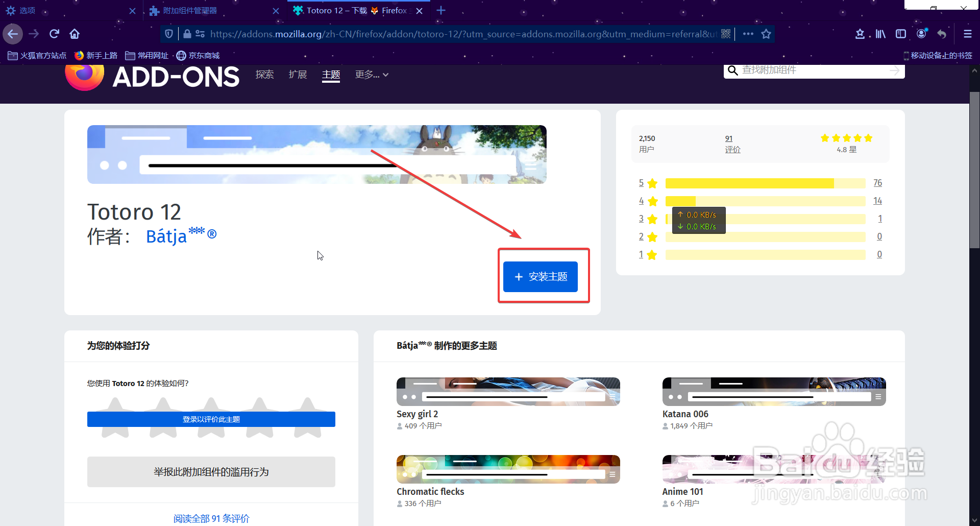This screenshot has height=526, width=980.
Task: Filter reviews by 1 star
Action: [x=648, y=254]
